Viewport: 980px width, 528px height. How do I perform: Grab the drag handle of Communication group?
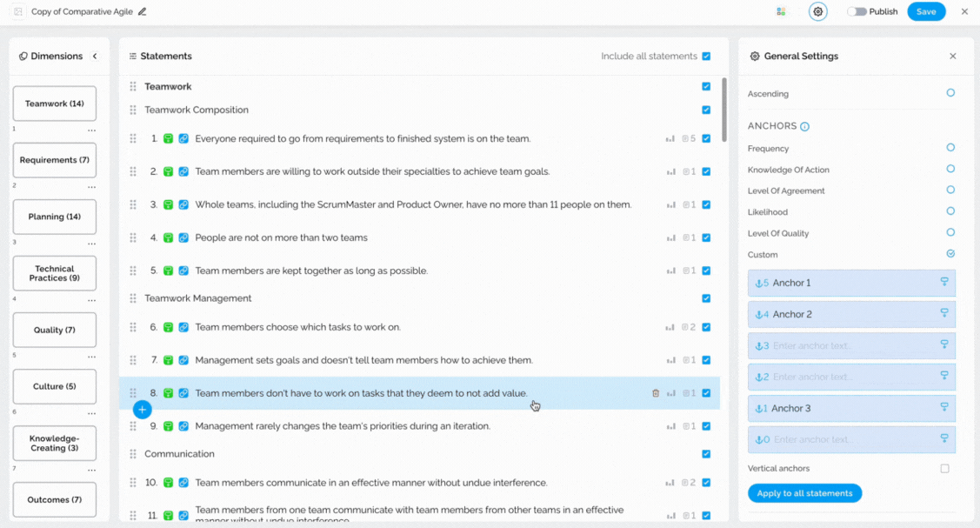(133, 454)
